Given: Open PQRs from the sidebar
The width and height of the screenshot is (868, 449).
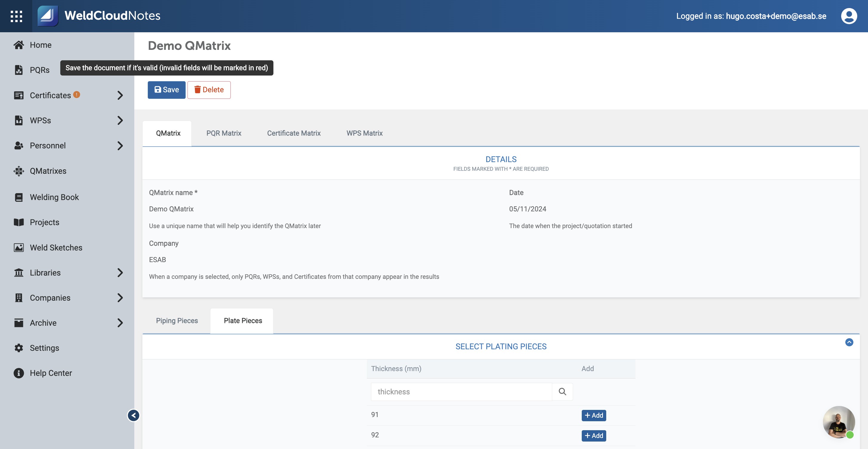Looking at the screenshot, I should pos(39,70).
